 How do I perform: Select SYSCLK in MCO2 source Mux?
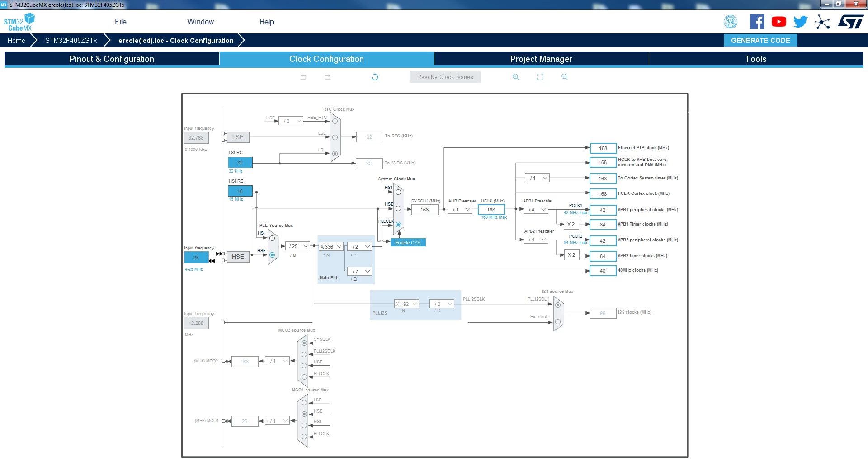[304, 343]
